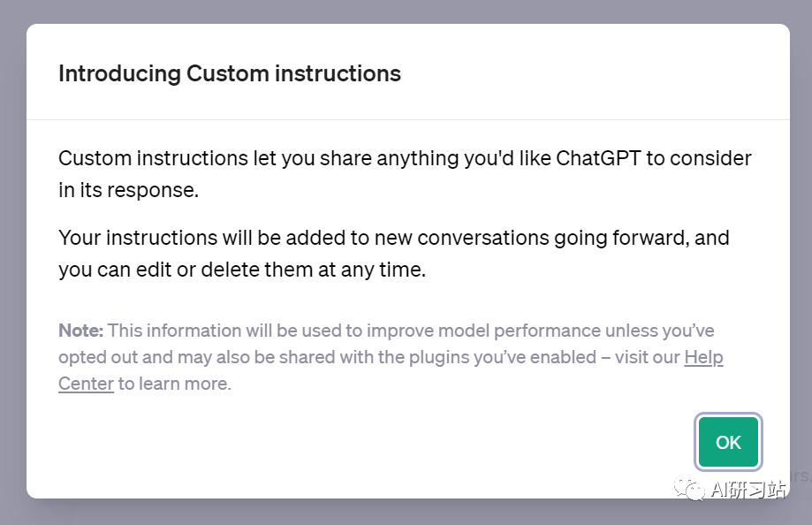Click the divider line below the title

[408, 119]
